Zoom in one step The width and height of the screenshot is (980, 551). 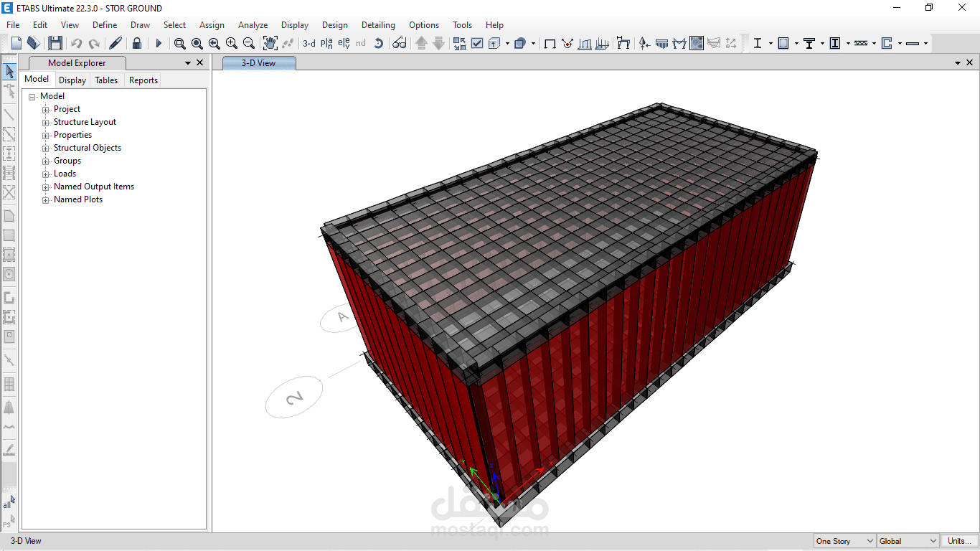[x=232, y=43]
